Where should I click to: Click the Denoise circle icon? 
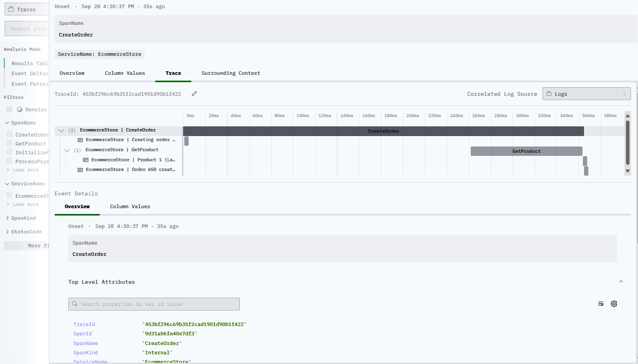(20, 110)
